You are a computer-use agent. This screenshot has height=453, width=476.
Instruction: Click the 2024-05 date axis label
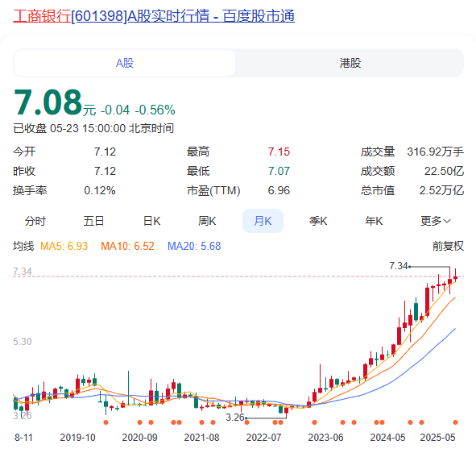387,438
